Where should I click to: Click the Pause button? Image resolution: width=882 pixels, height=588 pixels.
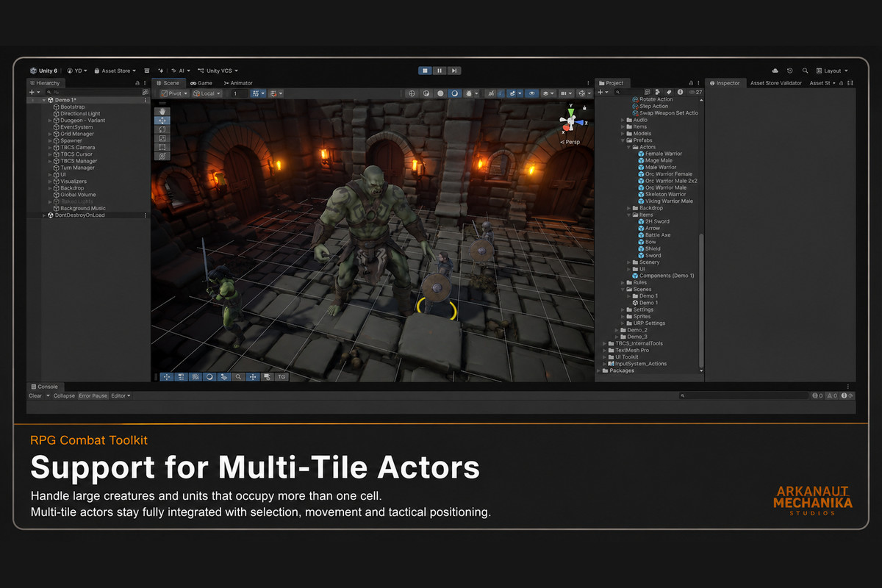coord(440,71)
